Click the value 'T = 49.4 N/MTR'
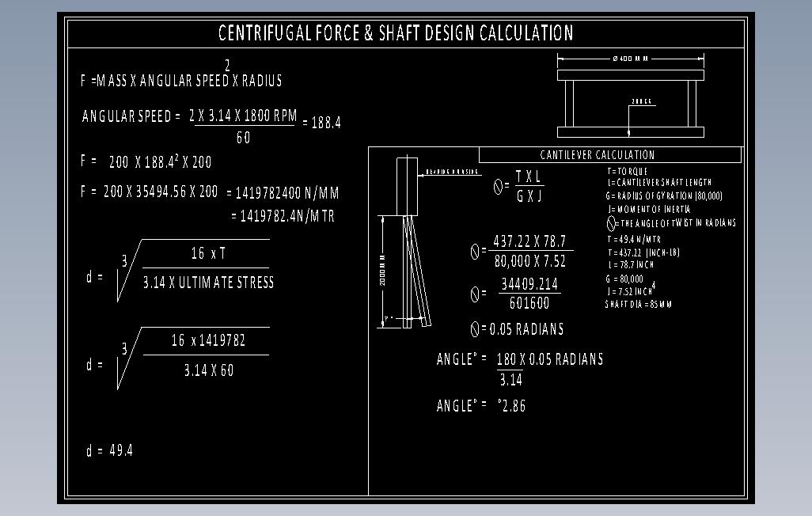This screenshot has width=812, height=516. click(x=634, y=239)
